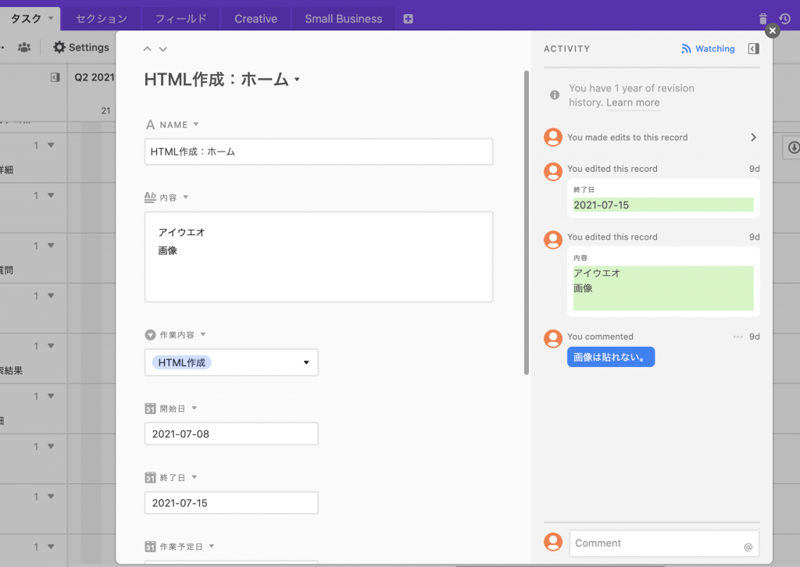Open revision history clock icon
The height and width of the screenshot is (567, 800).
coord(785,19)
